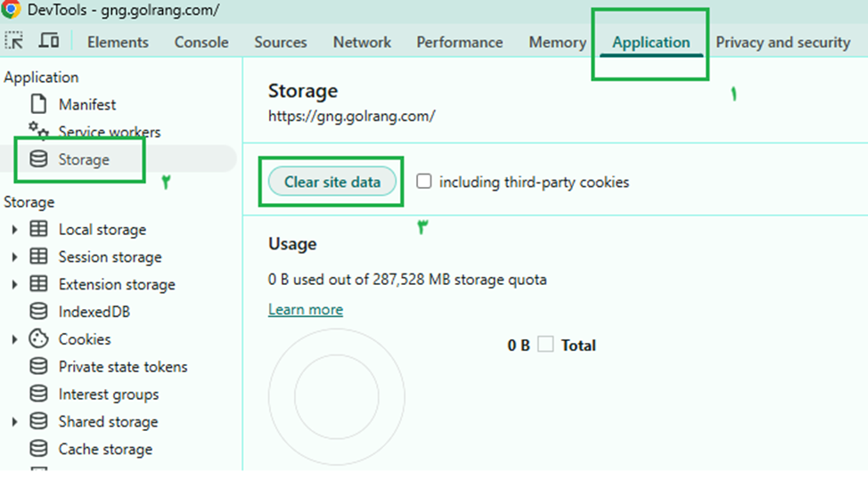Click the Manifest file icon
868x488 pixels.
(x=38, y=104)
